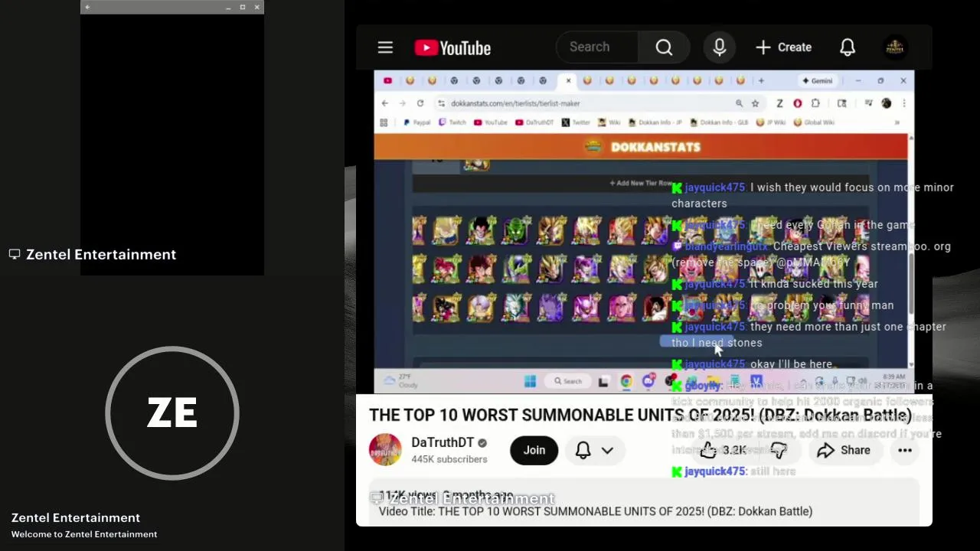Open the DaTruthDT bookmark

[x=534, y=122]
